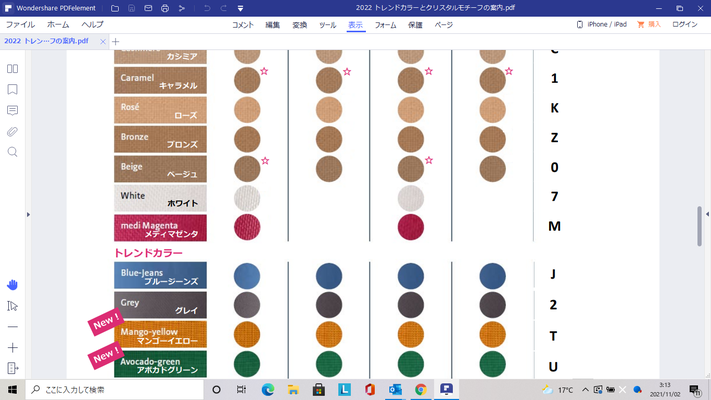Click the email envelope icon in title bar
711x400 pixels.
[148, 8]
